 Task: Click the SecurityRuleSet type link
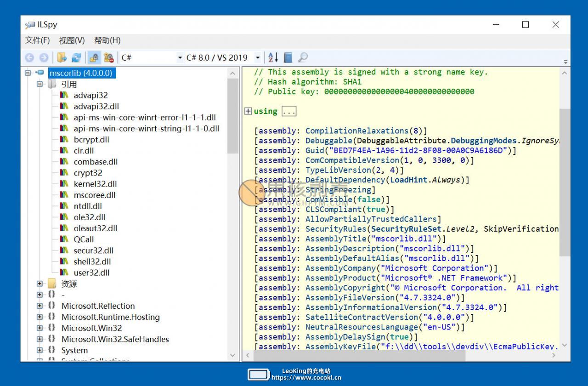[x=406, y=228]
